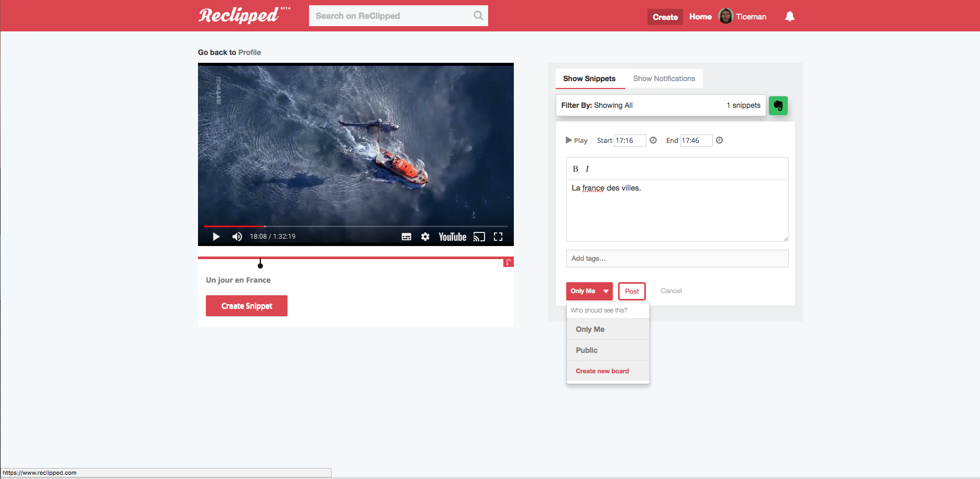Screen dimensions: 980x479
Task: Switch to Show Notifications tab
Action: (x=664, y=79)
